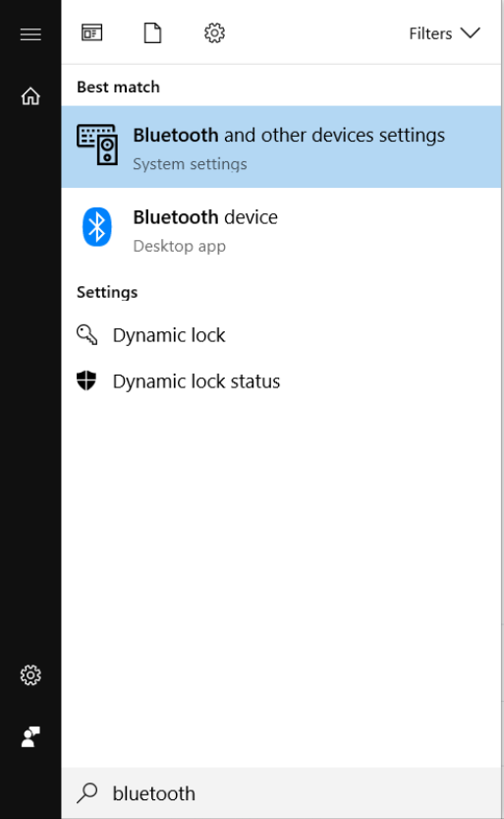Filter results by Settings gear at the top
This screenshot has width=504, height=819.
[214, 32]
